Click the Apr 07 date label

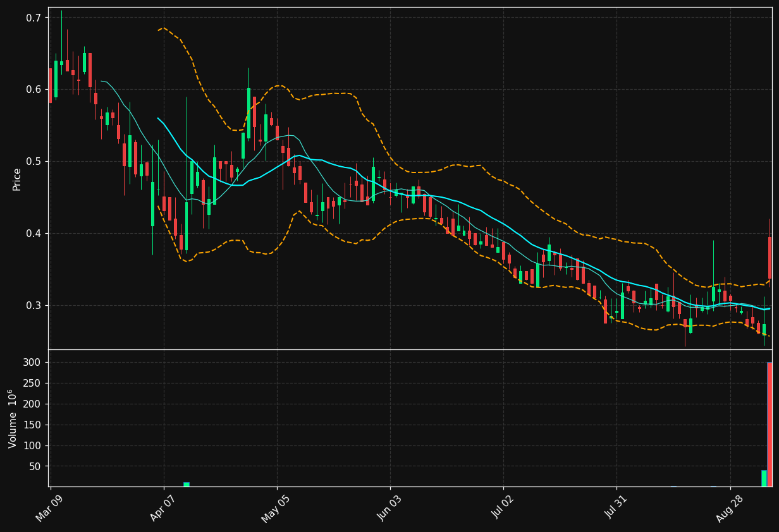click(x=163, y=507)
